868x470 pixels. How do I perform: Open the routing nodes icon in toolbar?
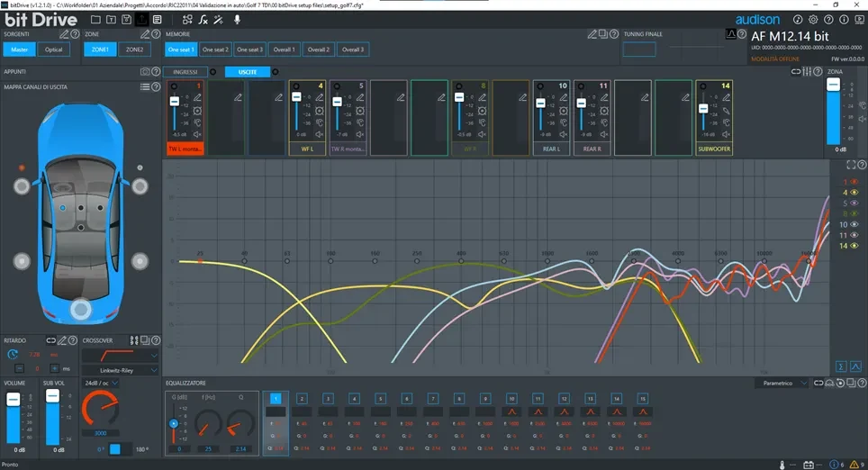click(187, 20)
